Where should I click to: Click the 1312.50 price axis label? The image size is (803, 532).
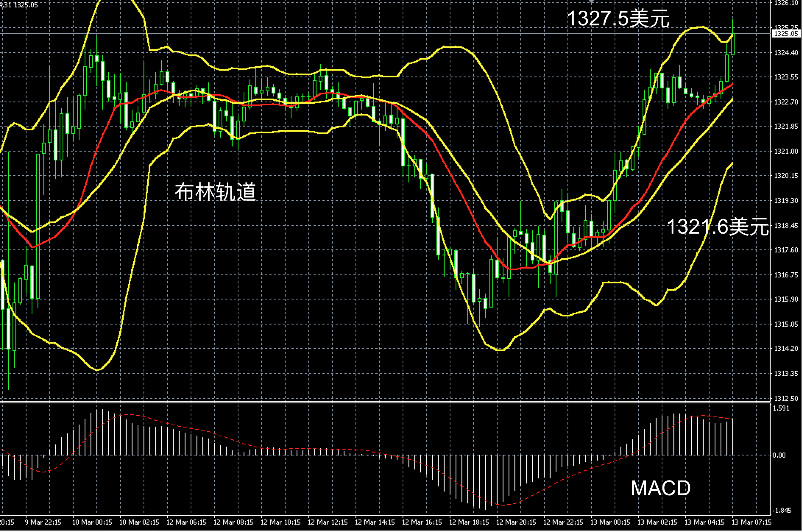point(786,398)
